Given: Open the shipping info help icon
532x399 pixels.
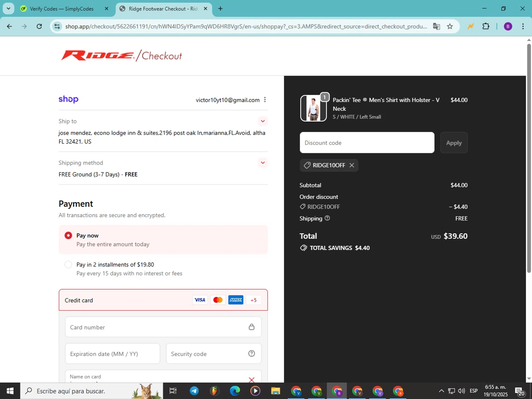Looking at the screenshot, I should (x=327, y=218).
